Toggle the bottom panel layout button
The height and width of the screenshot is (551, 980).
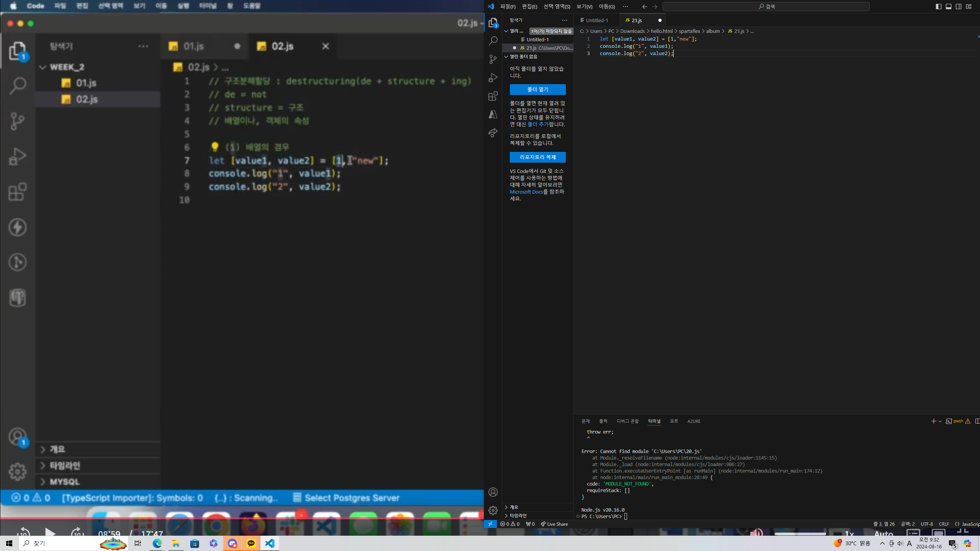949,7
